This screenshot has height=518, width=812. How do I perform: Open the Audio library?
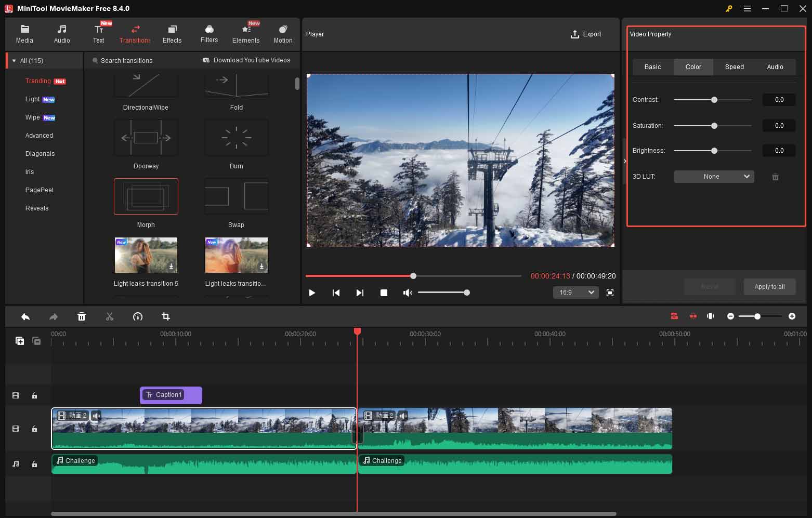61,33
